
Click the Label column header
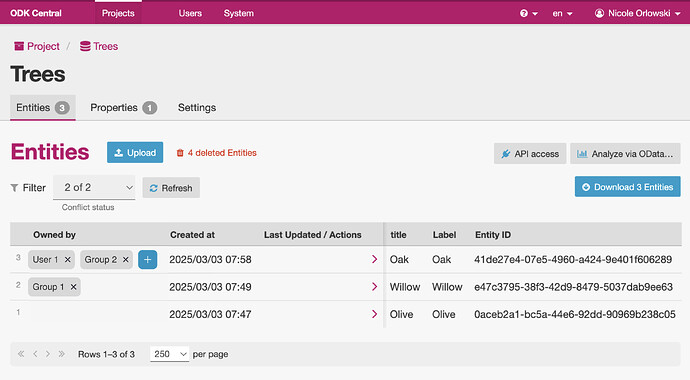click(x=444, y=235)
